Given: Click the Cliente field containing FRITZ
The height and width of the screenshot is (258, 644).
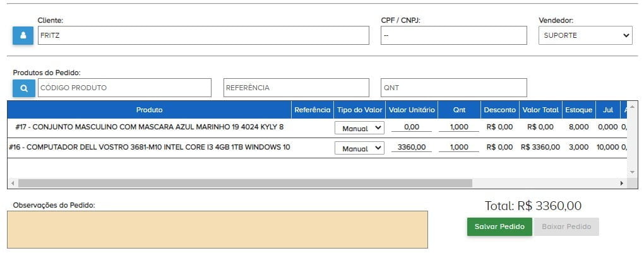Looking at the screenshot, I should [x=203, y=35].
